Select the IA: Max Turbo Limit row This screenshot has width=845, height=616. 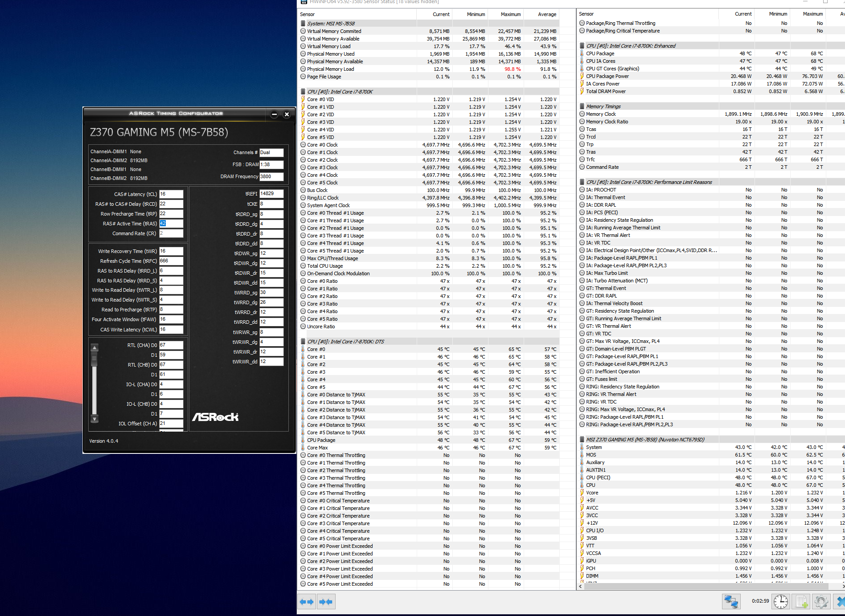coord(711,273)
